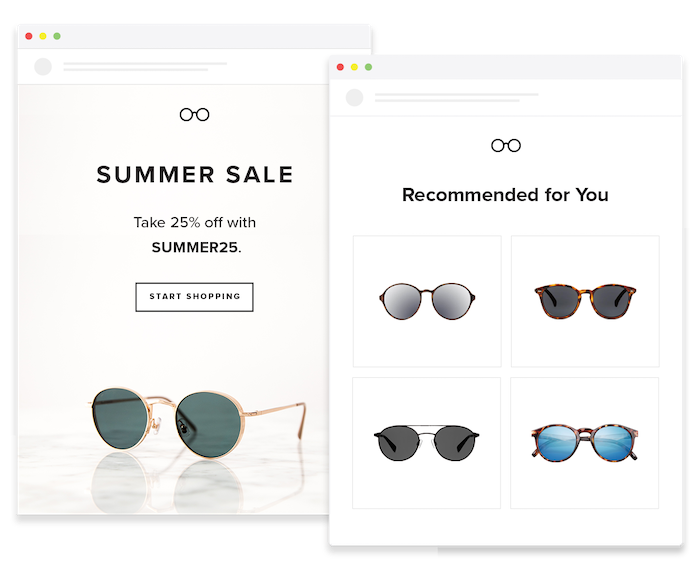Viewport: 700px width, 568px height.
Task: Click the SUMMER25 promo code text
Action: (x=196, y=247)
